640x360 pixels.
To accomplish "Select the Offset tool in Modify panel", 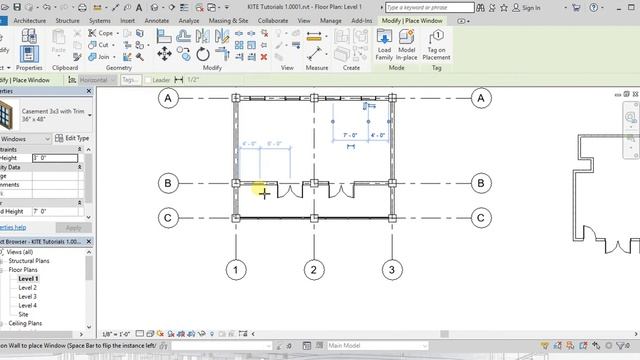I will [x=183, y=36].
